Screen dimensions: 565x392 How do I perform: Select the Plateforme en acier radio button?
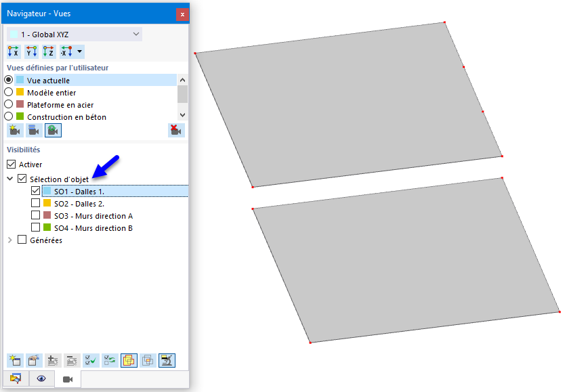(x=9, y=104)
